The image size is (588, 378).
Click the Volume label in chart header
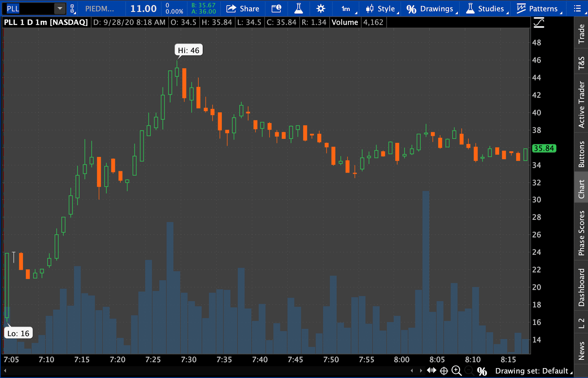tap(345, 22)
